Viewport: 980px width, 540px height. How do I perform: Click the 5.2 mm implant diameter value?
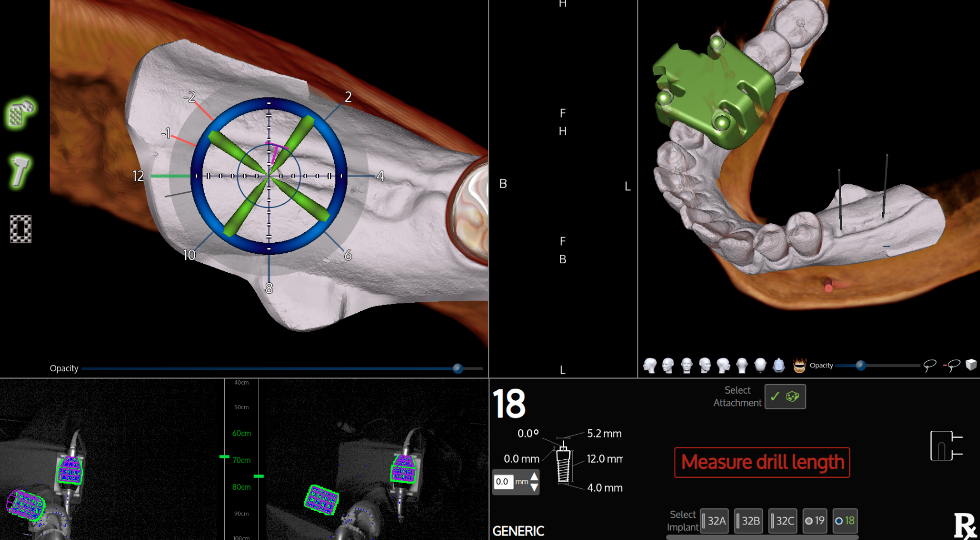point(605,434)
